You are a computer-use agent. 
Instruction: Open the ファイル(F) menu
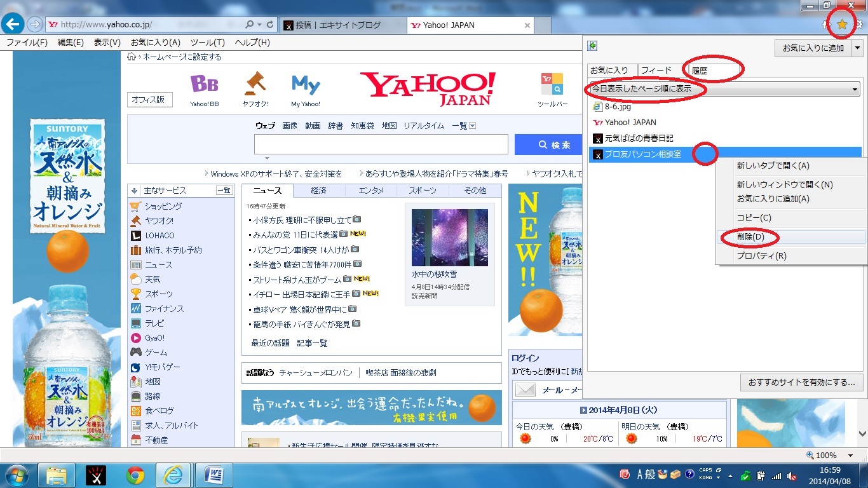tap(27, 43)
